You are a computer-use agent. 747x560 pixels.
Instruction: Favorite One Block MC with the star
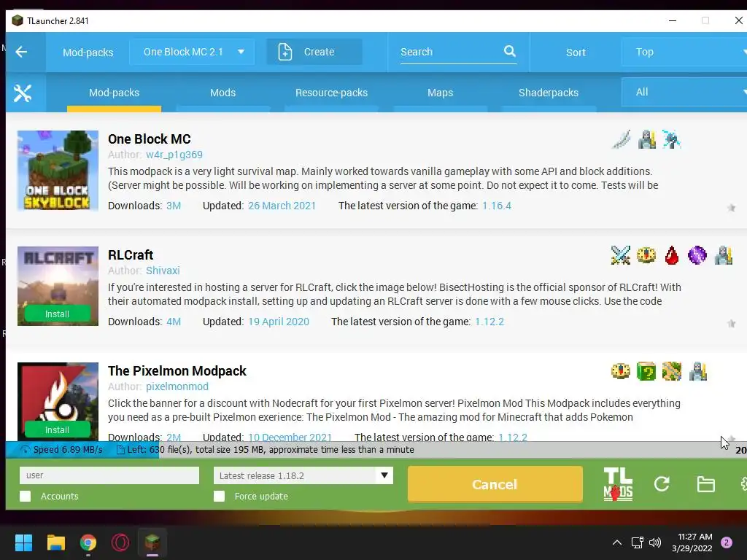(731, 208)
